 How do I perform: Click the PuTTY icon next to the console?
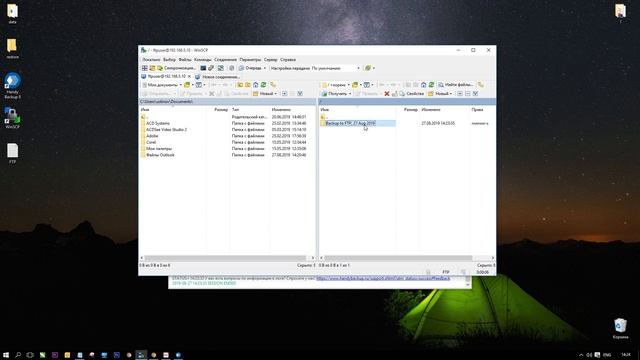(211, 68)
